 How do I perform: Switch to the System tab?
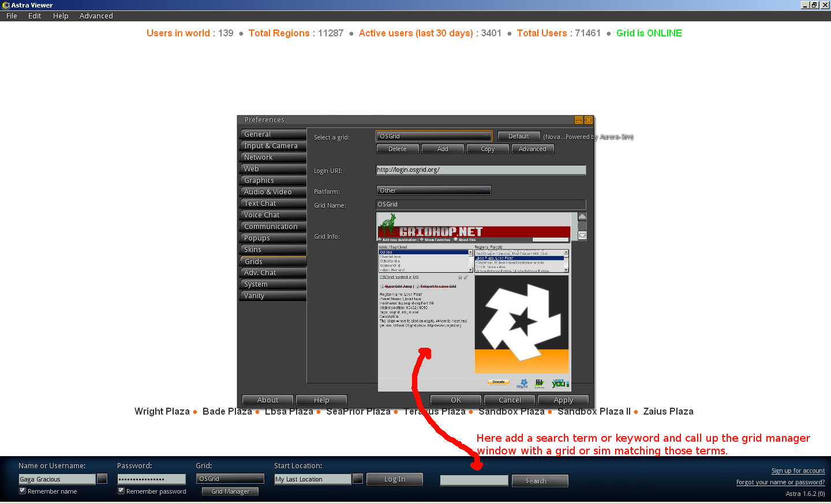(x=273, y=284)
